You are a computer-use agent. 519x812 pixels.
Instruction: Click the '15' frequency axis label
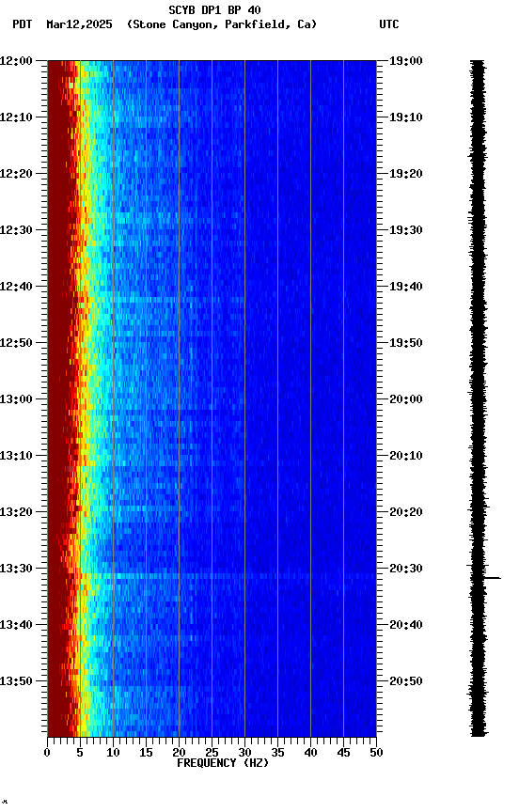[146, 754]
